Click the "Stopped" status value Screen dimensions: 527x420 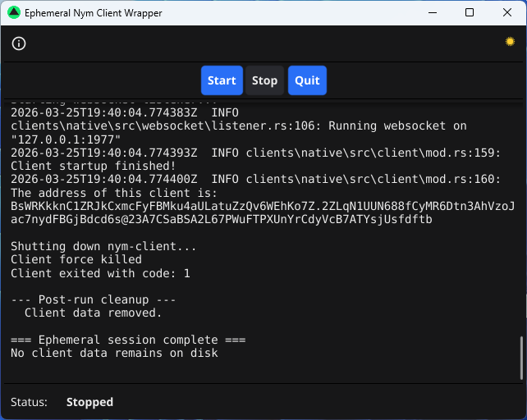click(x=89, y=402)
